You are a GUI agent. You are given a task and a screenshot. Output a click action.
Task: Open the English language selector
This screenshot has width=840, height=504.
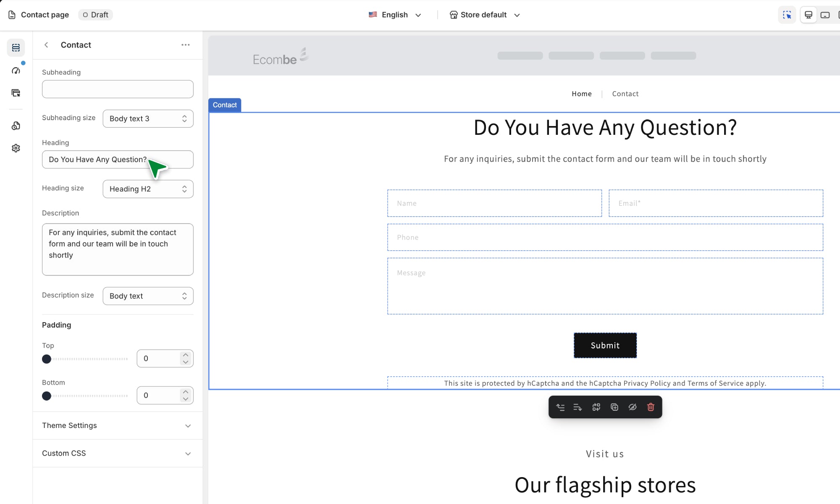tap(395, 15)
